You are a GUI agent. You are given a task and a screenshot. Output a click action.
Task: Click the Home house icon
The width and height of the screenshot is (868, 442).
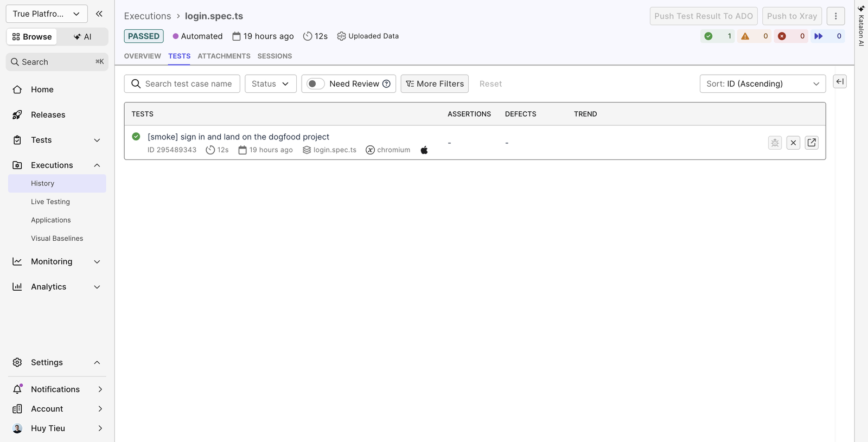click(x=17, y=89)
